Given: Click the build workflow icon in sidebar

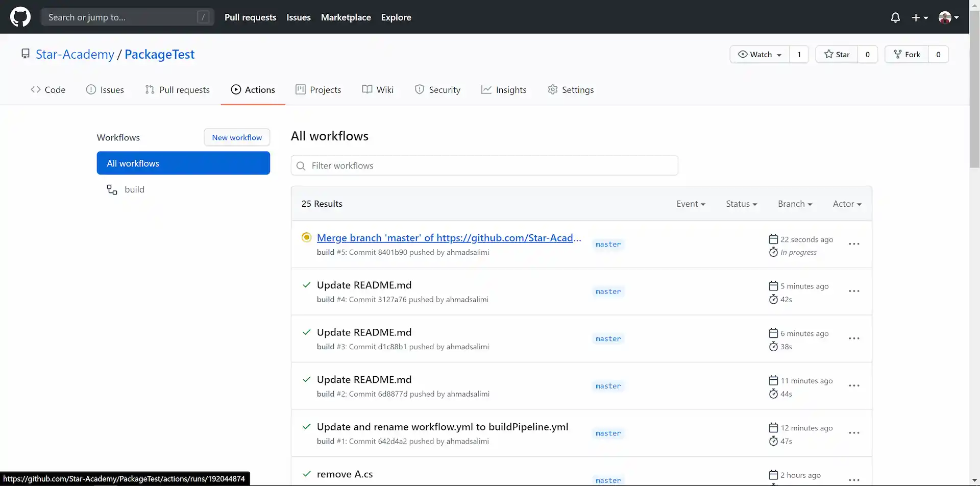Looking at the screenshot, I should [x=112, y=189].
